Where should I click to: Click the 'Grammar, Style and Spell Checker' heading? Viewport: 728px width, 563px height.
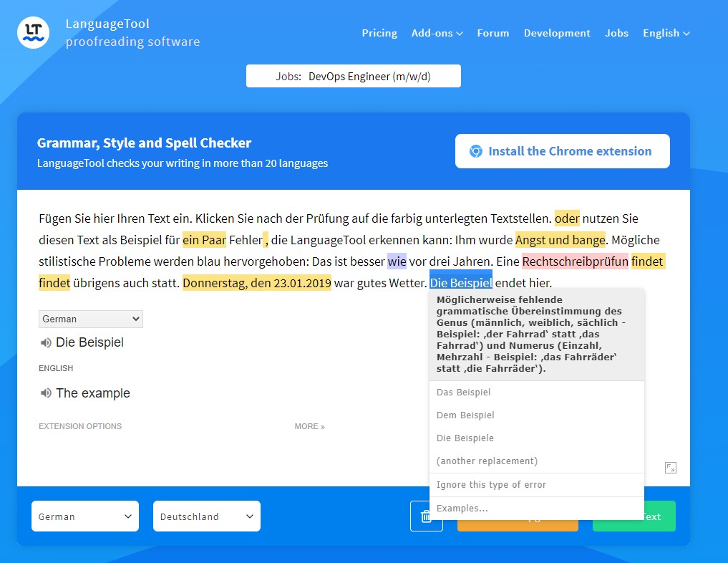tap(144, 143)
